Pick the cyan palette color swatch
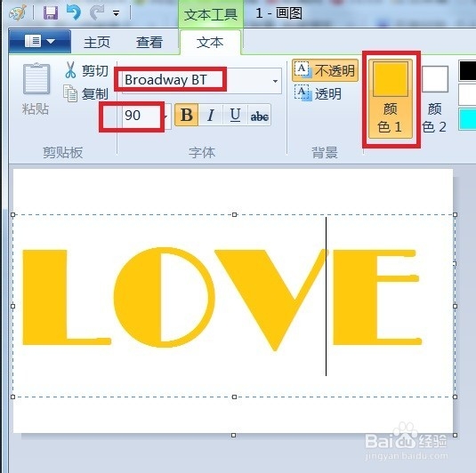 [468, 119]
